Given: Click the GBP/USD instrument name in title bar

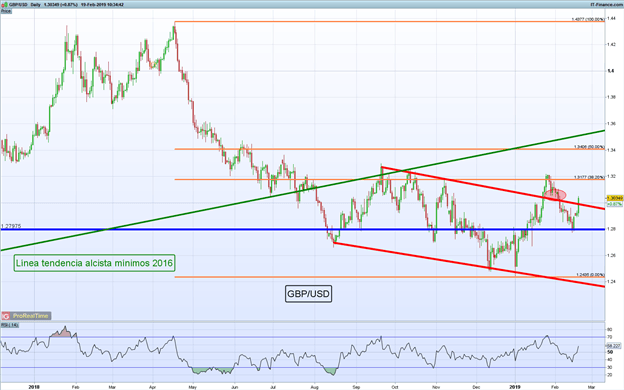Looking at the screenshot, I should [x=18, y=5].
